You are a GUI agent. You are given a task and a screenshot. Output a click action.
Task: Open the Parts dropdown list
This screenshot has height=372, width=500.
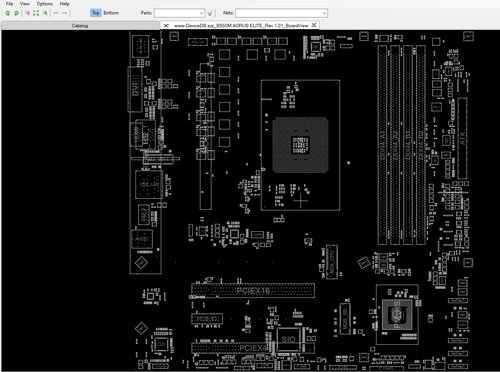pos(202,13)
